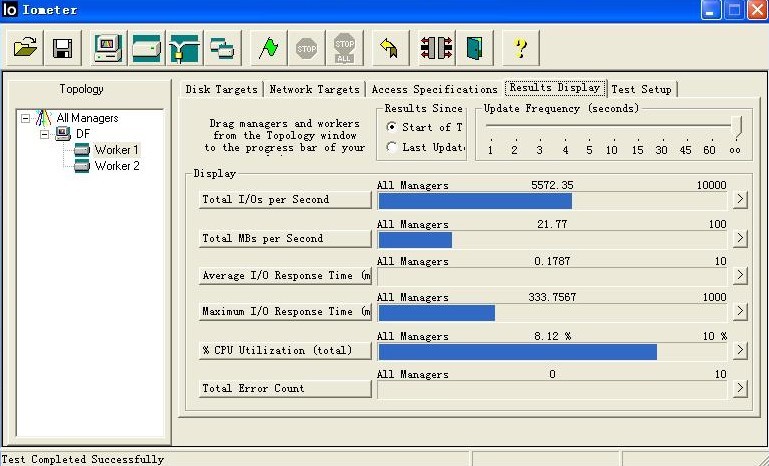Click the 5572.35 I/Os value
The width and height of the screenshot is (769, 466).
552,185
